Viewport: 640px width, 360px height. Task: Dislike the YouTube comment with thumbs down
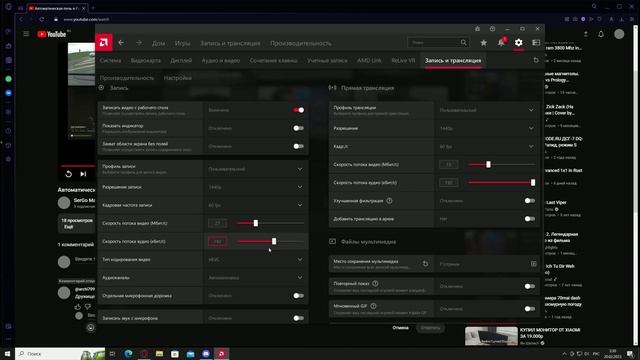(x=88, y=307)
